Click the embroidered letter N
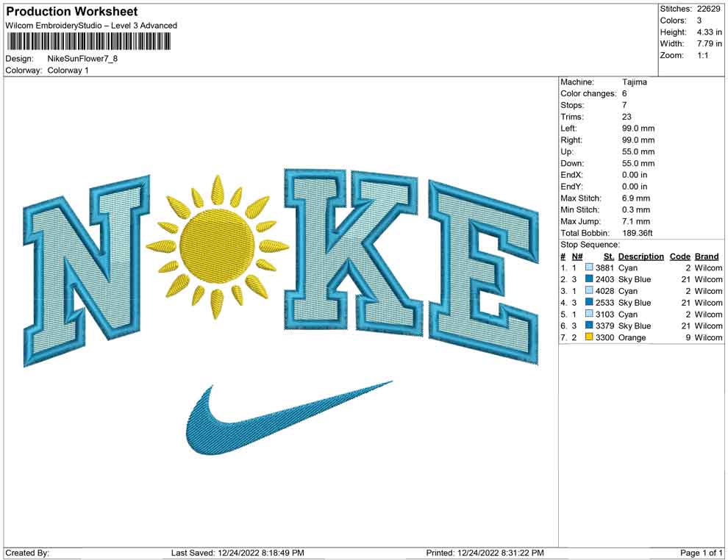This screenshot has width=728, height=560. pos(86,271)
